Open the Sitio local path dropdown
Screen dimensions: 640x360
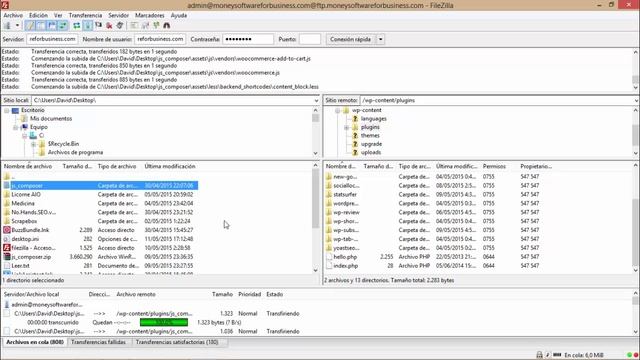tap(316, 100)
